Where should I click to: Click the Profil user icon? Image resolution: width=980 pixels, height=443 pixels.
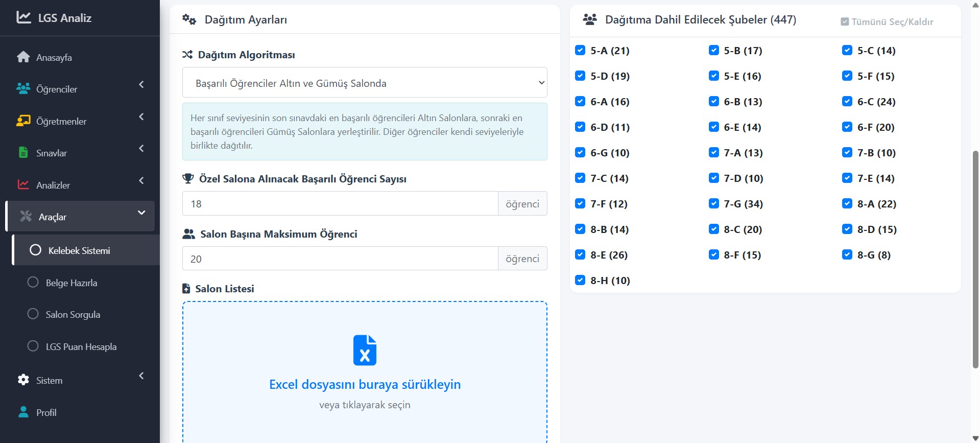click(23, 412)
